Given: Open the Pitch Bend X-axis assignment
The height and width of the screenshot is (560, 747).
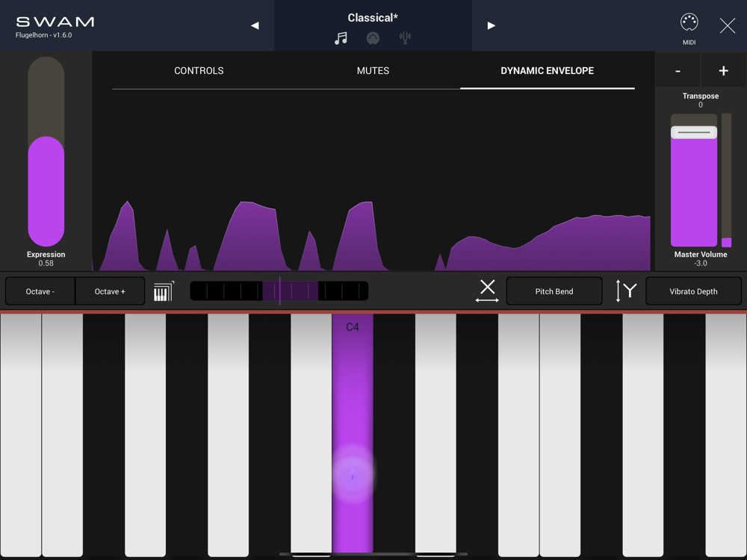Looking at the screenshot, I should pyautogui.click(x=554, y=291).
